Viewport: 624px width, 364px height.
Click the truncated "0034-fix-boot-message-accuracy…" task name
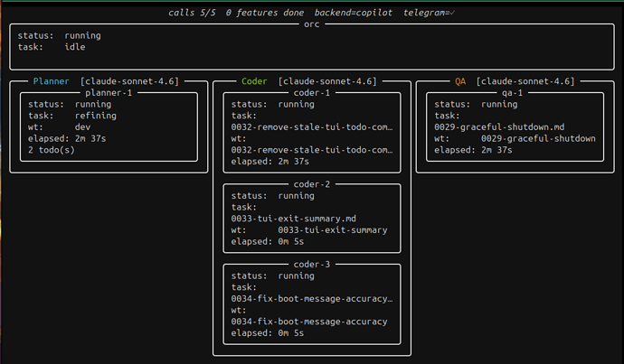pos(312,299)
